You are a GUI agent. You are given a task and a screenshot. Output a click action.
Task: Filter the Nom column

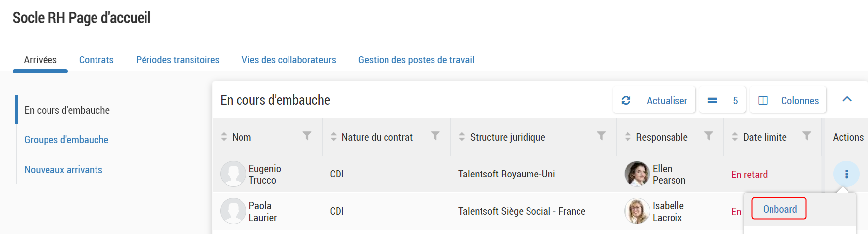[x=307, y=136]
